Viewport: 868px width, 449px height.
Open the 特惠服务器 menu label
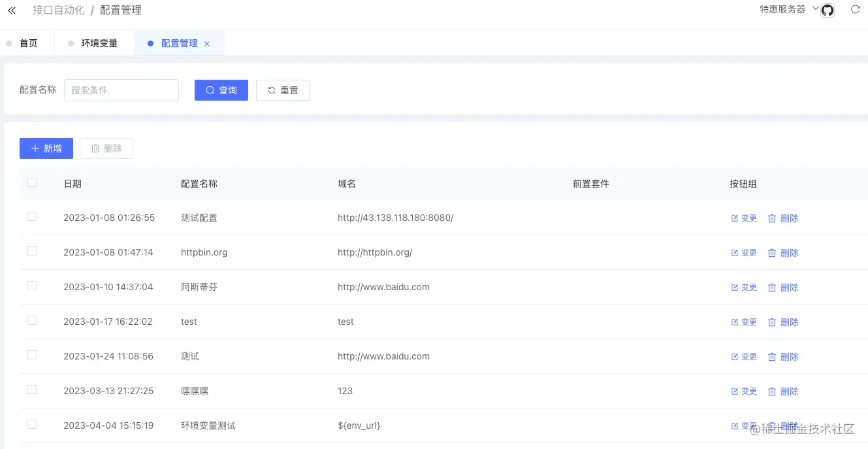[782, 10]
